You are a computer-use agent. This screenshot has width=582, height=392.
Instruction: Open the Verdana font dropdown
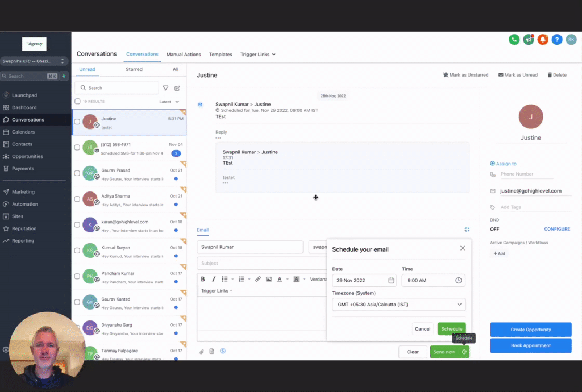[x=318, y=280]
